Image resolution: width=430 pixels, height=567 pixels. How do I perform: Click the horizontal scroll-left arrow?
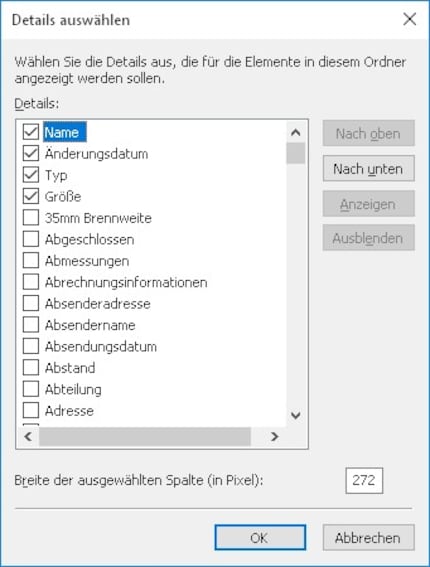(x=28, y=436)
